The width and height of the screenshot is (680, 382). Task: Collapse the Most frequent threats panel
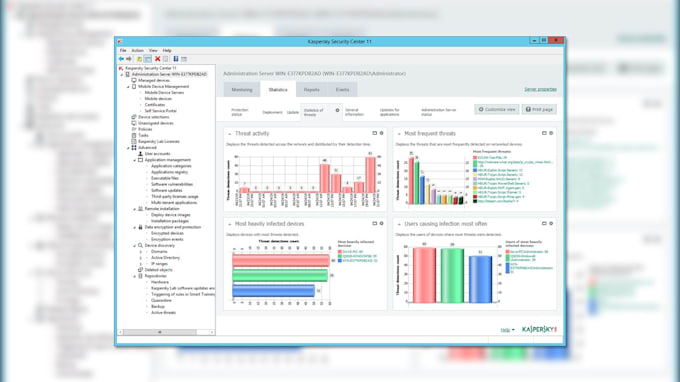point(399,134)
